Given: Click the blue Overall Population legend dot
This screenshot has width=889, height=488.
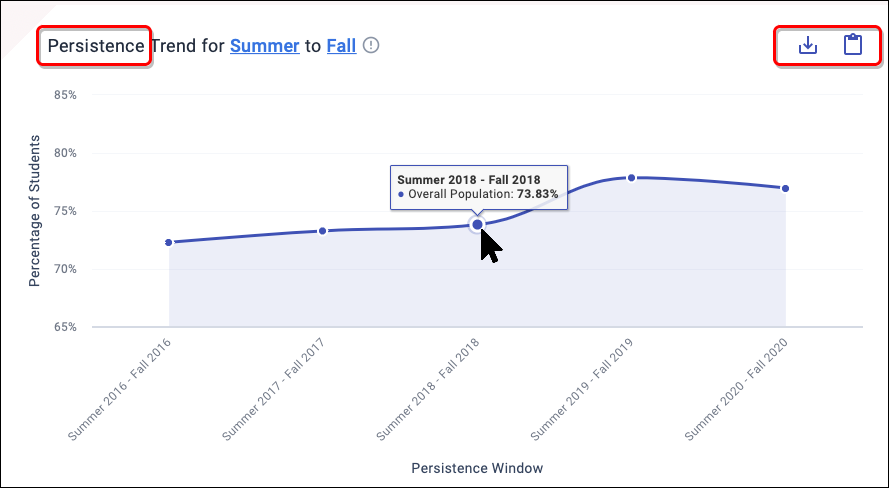Looking at the screenshot, I should click(402, 194).
